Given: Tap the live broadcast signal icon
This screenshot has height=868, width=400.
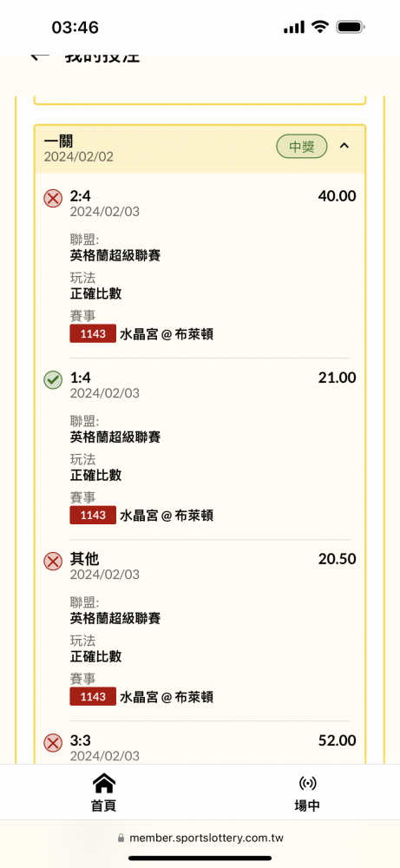Looking at the screenshot, I should coord(307,783).
